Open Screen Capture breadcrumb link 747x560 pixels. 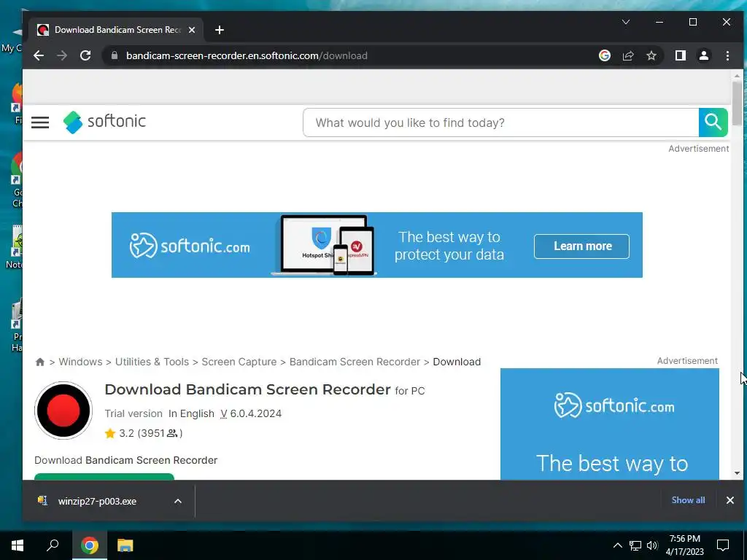point(239,362)
